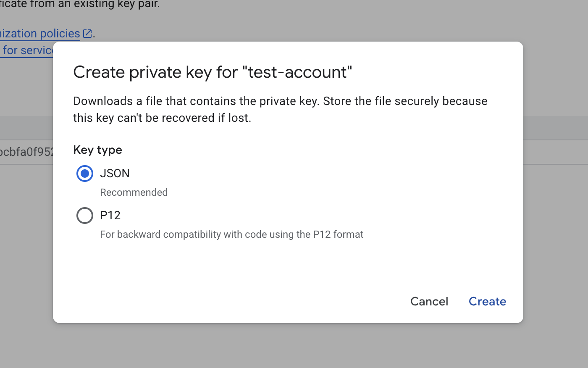The height and width of the screenshot is (368, 588).
Task: Click the "Key type" heading
Action: 97,150
